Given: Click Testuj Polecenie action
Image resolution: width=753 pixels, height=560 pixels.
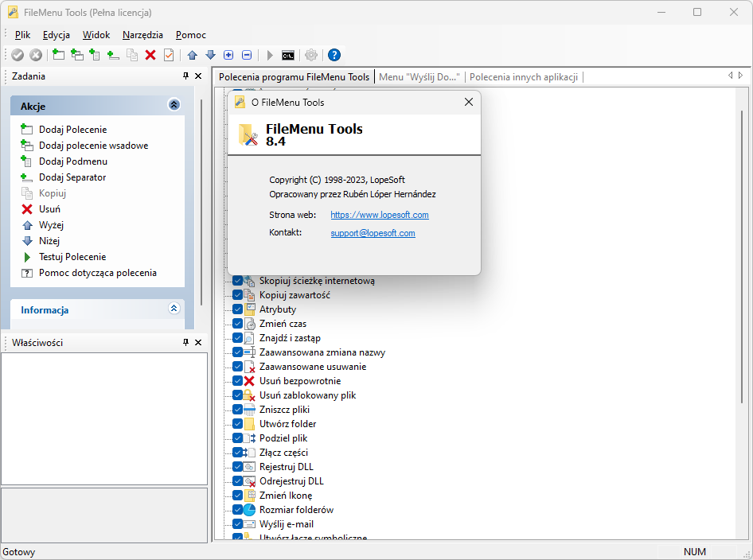Looking at the screenshot, I should (x=72, y=257).
